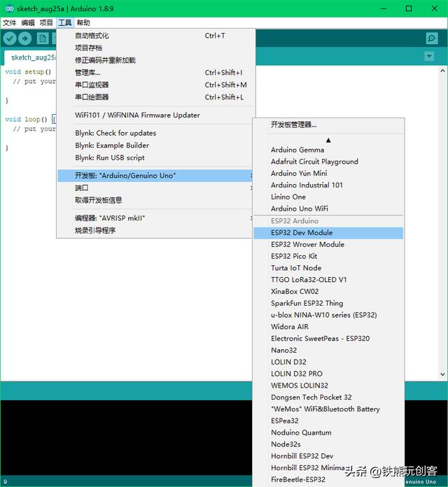Click the Verify checkmark toolbar icon
This screenshot has height=487, width=448.
coord(10,38)
